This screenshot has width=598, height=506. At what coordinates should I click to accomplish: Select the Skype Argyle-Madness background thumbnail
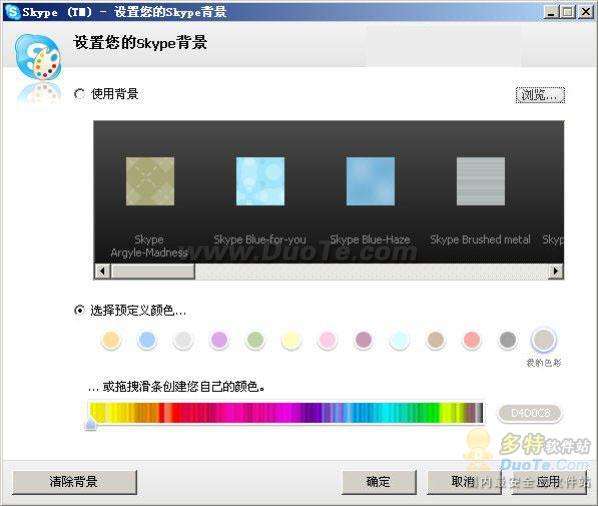click(150, 181)
